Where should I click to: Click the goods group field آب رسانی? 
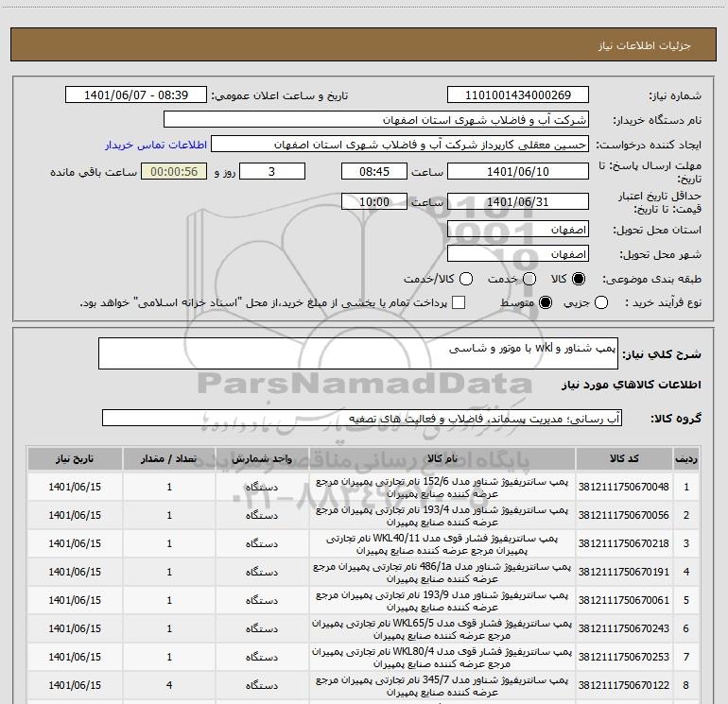(x=362, y=418)
